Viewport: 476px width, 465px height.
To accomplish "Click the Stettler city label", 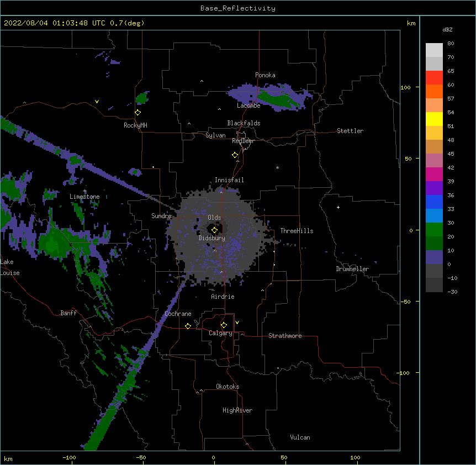I will (350, 131).
